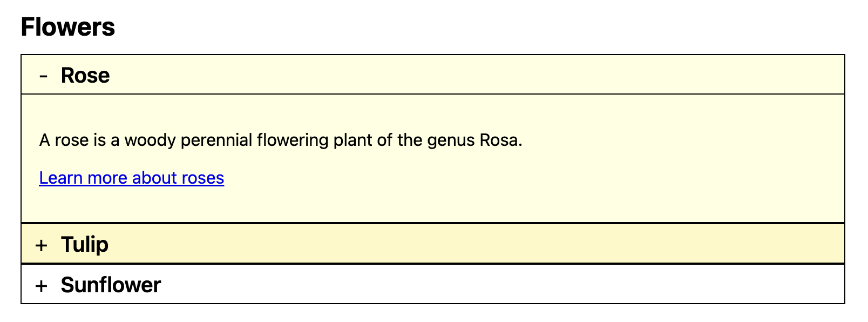Viewport: 868px width, 322px height.
Task: Collapse the Rose accordion section
Action: click(x=85, y=75)
